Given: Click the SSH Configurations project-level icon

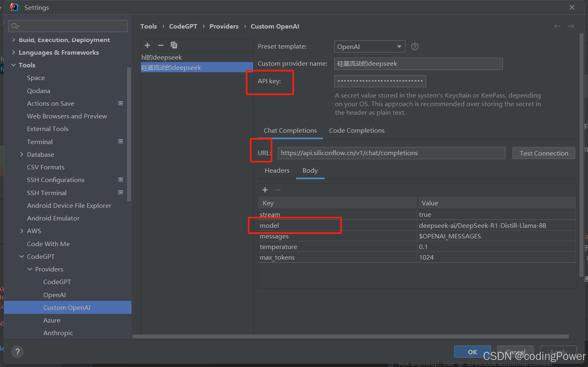Looking at the screenshot, I should click(120, 180).
